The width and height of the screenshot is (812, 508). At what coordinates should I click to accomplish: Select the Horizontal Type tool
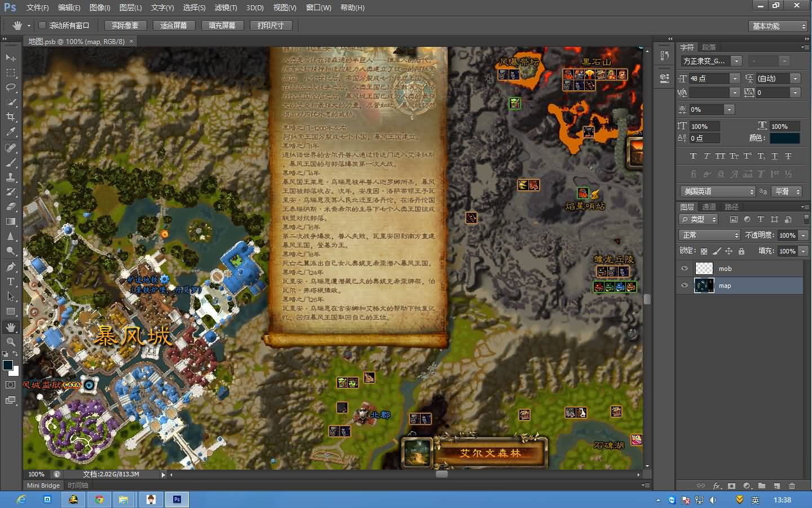(11, 282)
